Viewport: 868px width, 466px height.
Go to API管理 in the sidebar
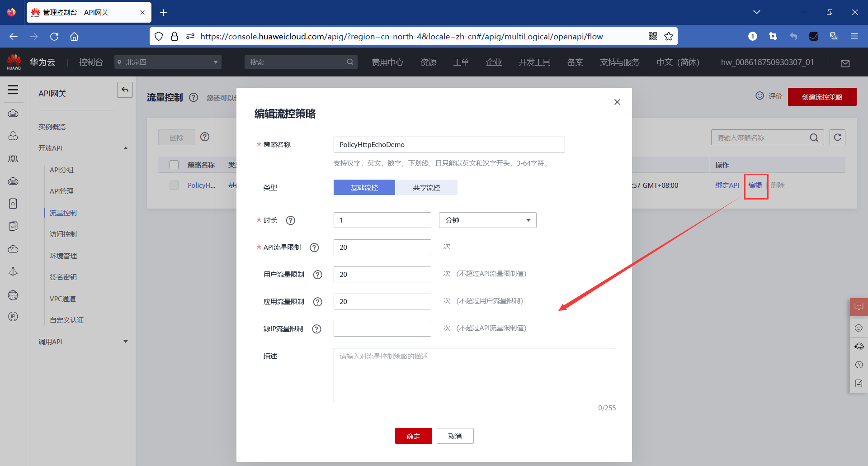[x=61, y=191]
